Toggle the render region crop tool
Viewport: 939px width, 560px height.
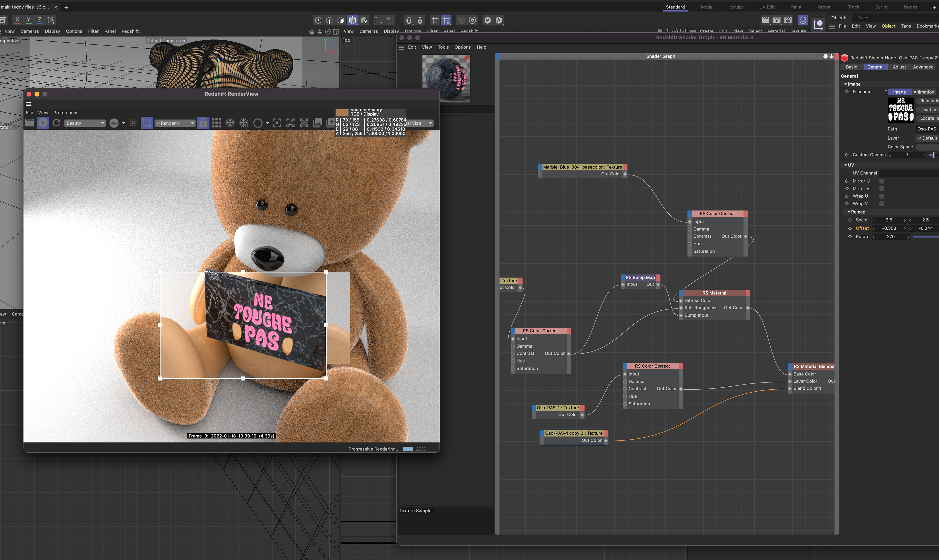146,123
